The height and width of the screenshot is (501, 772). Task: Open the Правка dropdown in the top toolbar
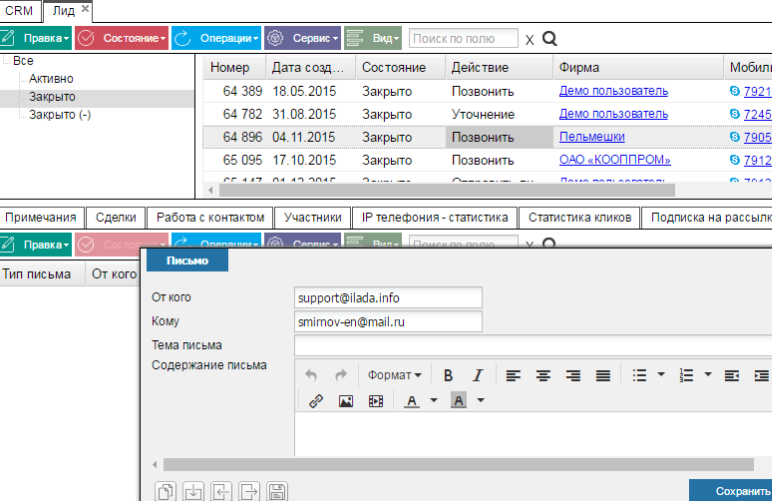(x=36, y=38)
